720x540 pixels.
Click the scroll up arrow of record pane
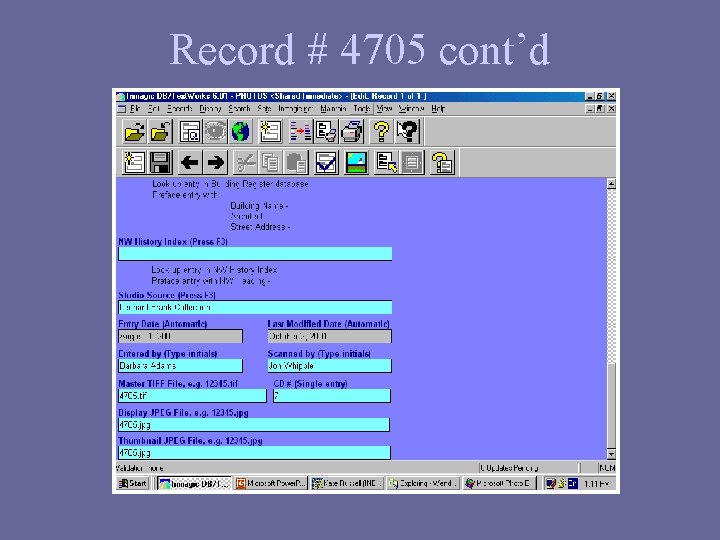(x=611, y=184)
